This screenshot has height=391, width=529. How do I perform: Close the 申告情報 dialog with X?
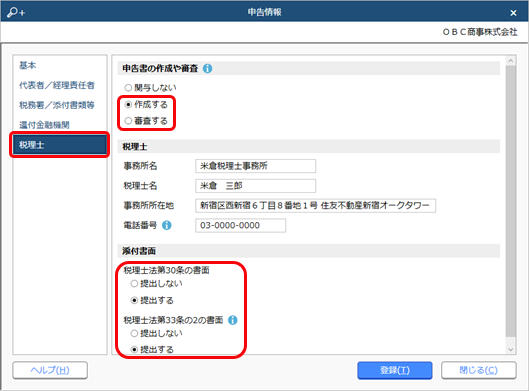pos(513,13)
